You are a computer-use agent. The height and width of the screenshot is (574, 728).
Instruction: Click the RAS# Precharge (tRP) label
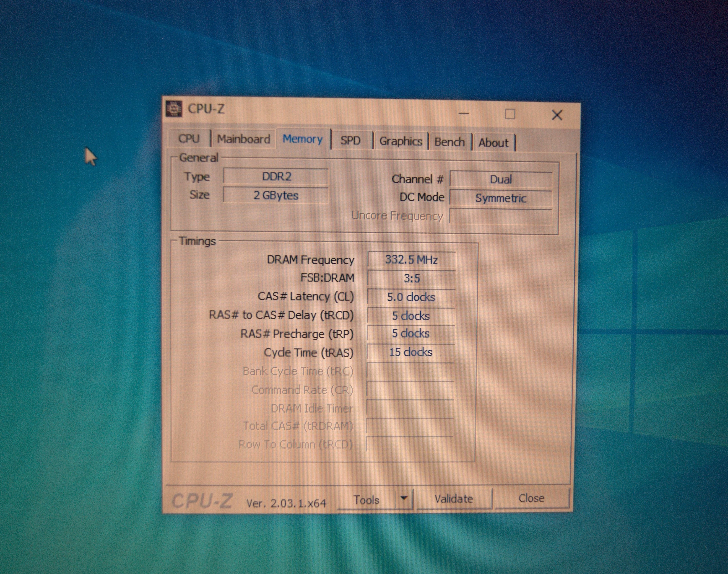[297, 334]
